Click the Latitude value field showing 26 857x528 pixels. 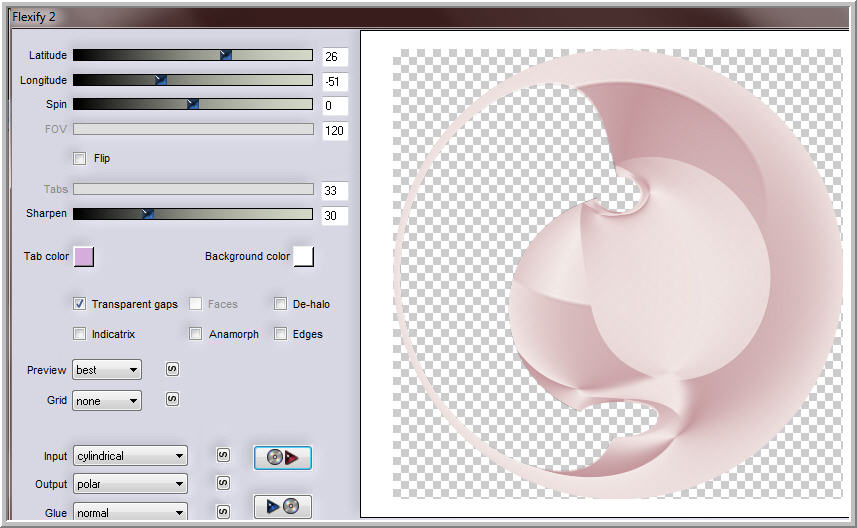335,56
